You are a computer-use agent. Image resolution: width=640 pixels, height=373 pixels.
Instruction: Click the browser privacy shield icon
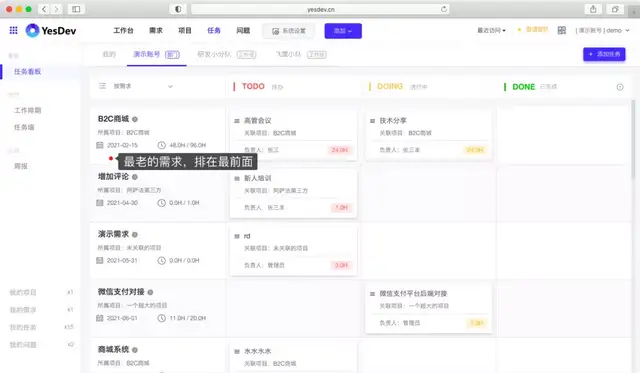178,9
